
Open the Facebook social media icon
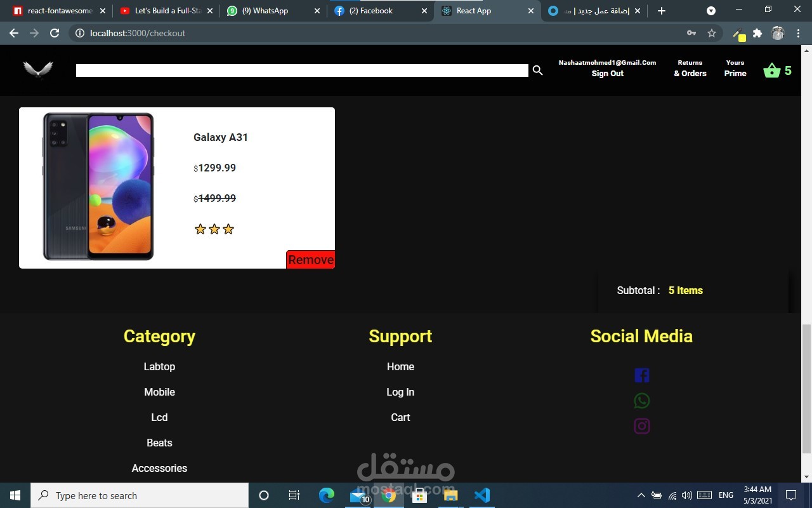click(641, 375)
